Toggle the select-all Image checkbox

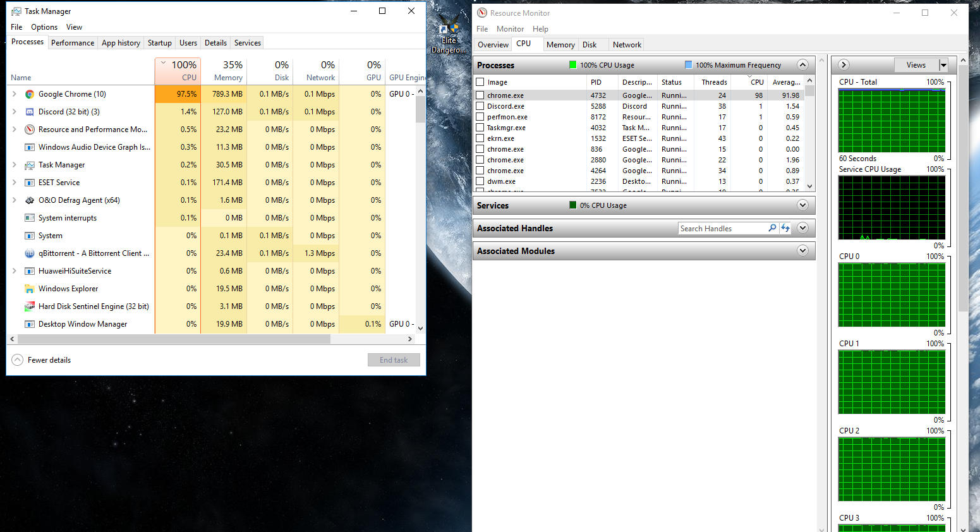pyautogui.click(x=480, y=82)
